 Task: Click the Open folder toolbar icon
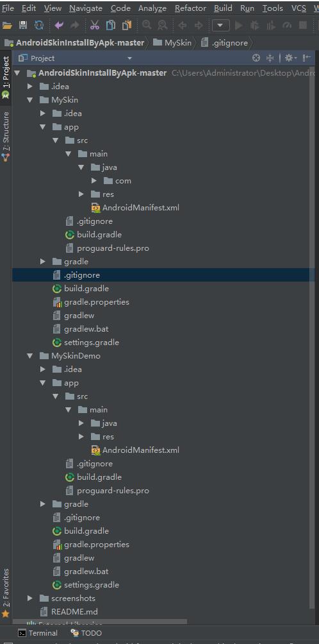[x=7, y=26]
